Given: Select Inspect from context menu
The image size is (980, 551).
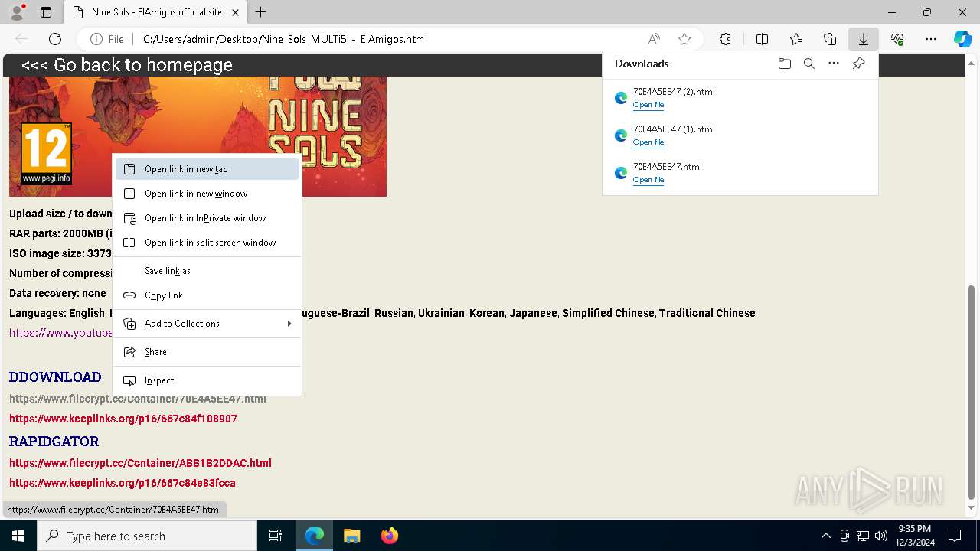Looking at the screenshot, I should click(207, 380).
